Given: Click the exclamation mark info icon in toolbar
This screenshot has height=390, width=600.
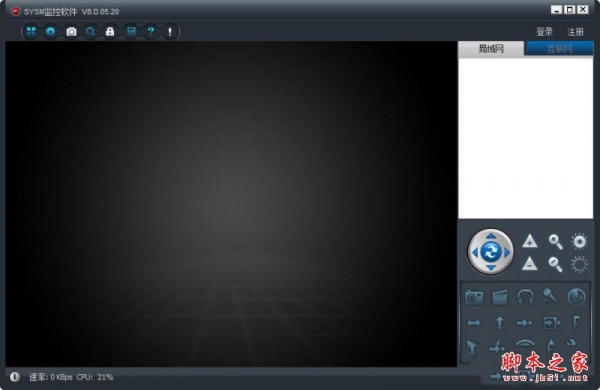Looking at the screenshot, I should click(x=170, y=31).
